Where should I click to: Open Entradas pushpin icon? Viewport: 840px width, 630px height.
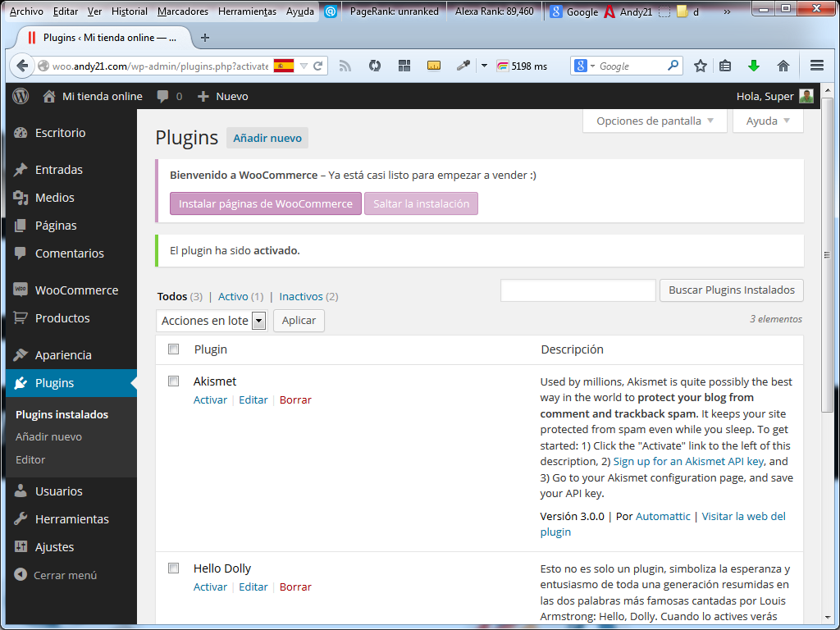click(x=21, y=170)
